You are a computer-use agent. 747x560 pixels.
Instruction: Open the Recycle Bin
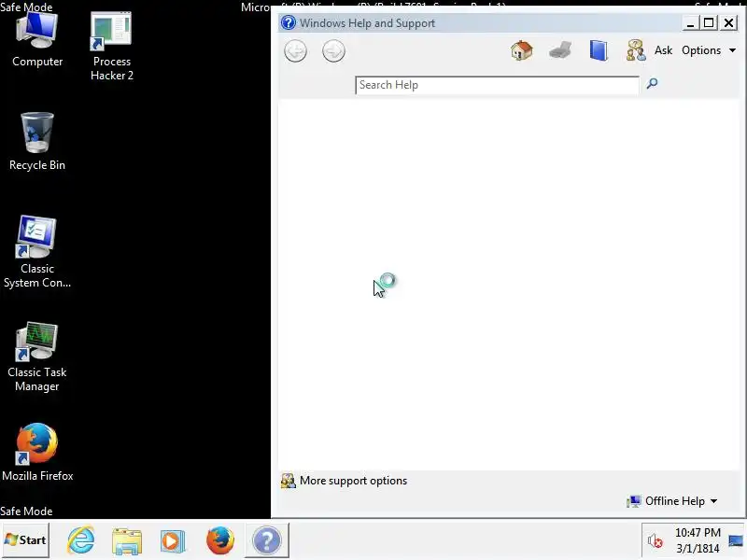click(x=37, y=142)
